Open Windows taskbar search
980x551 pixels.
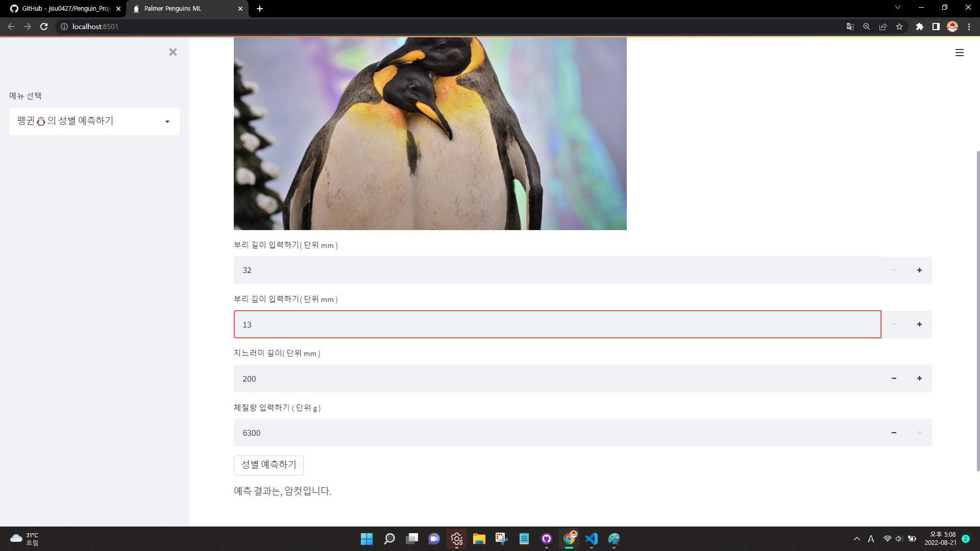coord(389,539)
